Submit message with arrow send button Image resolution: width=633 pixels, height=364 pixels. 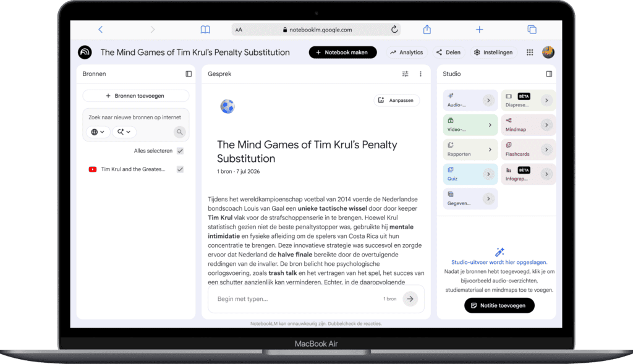click(x=410, y=299)
